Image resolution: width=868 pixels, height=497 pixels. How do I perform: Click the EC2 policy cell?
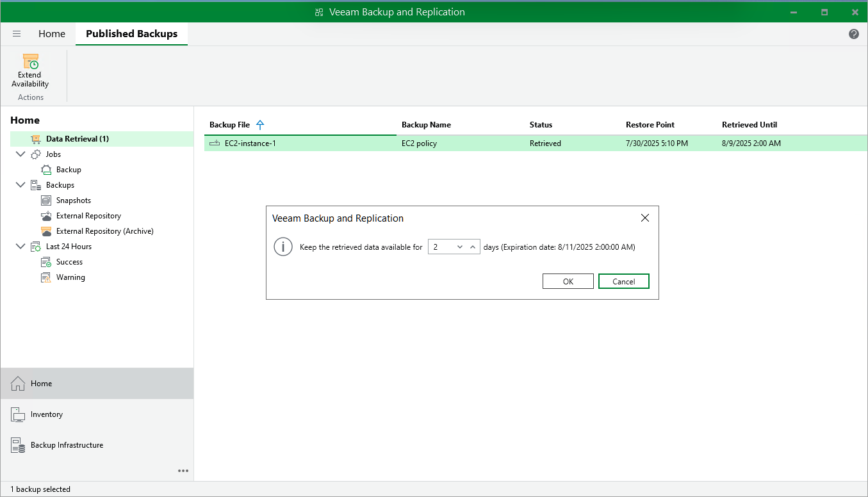[x=420, y=143]
